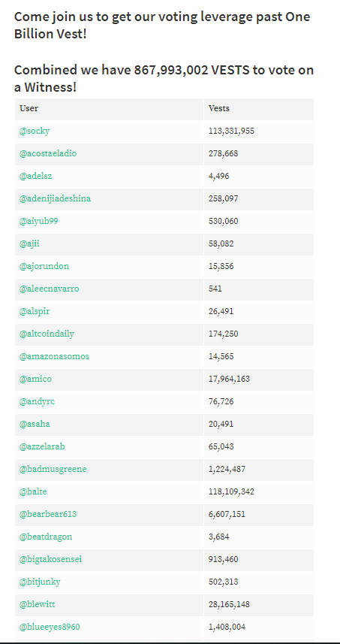Visit the @amico profile link

[x=36, y=379]
